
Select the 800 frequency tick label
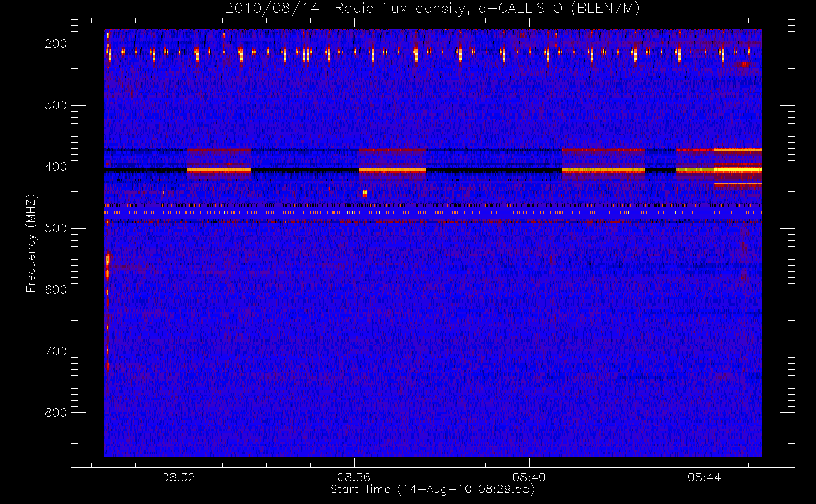tap(56, 413)
